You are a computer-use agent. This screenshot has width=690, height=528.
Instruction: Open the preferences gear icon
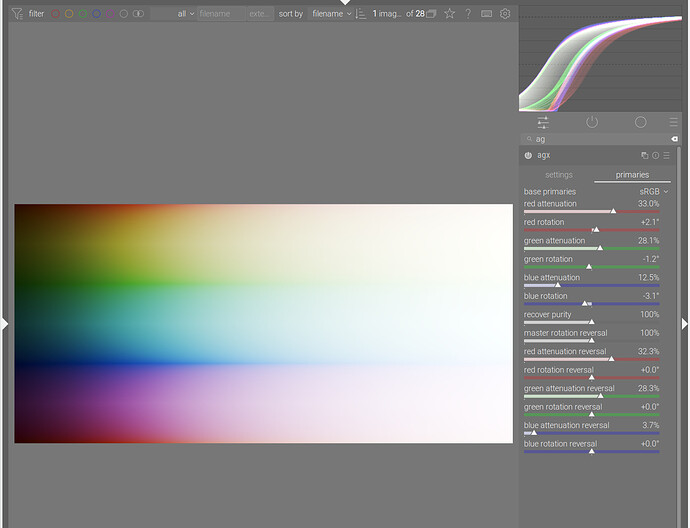click(x=505, y=14)
